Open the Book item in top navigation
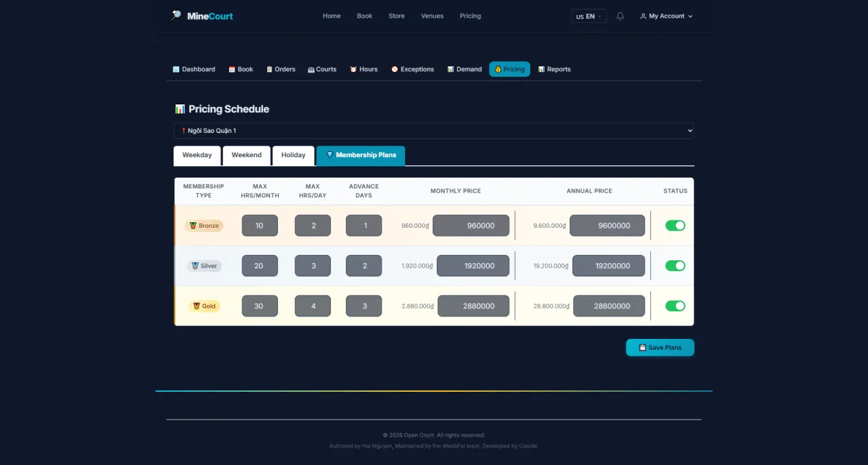868x465 pixels. coord(365,16)
